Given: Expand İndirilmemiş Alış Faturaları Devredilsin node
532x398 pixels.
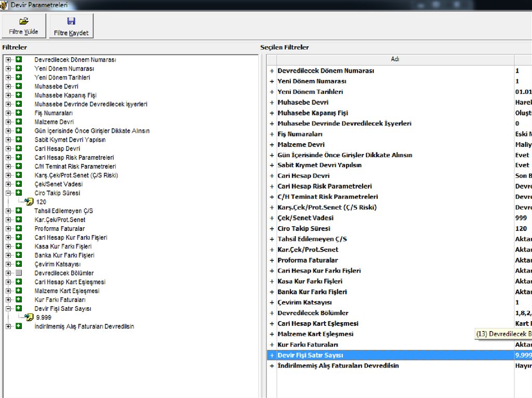Looking at the screenshot, I should [8, 326].
